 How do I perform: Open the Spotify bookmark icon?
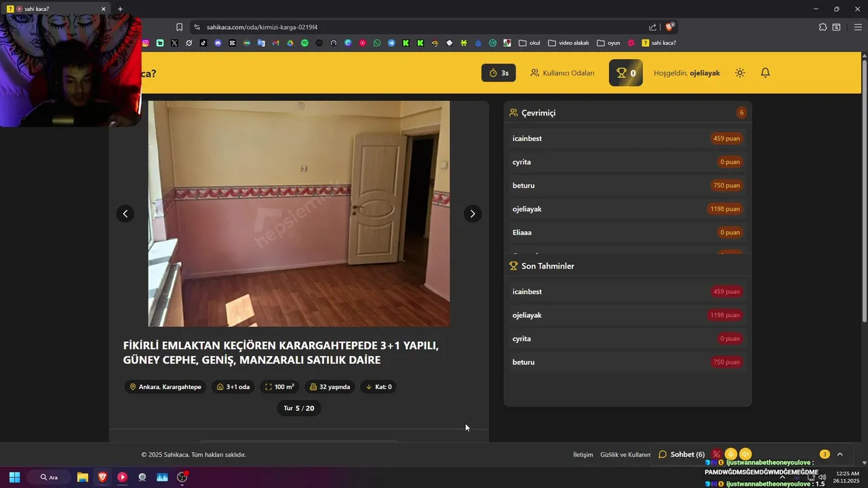304,43
